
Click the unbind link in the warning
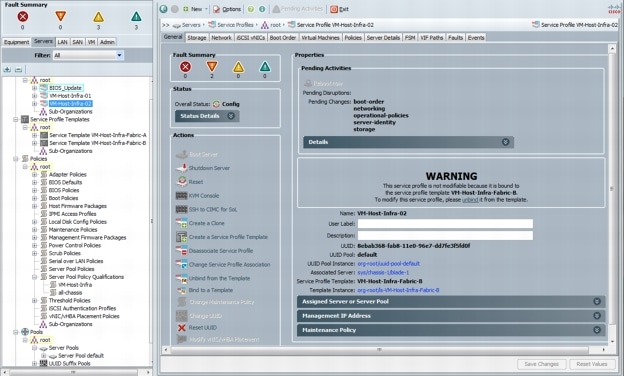click(470, 200)
